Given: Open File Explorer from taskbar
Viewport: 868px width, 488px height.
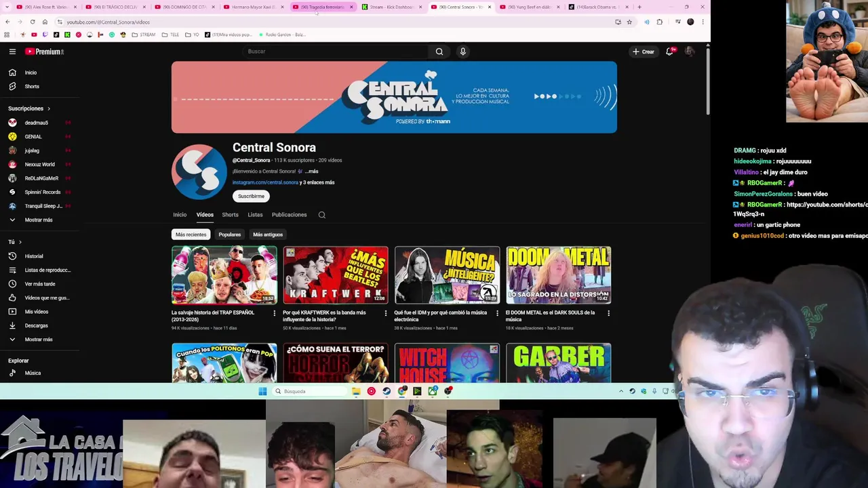Looking at the screenshot, I should pyautogui.click(x=356, y=391).
